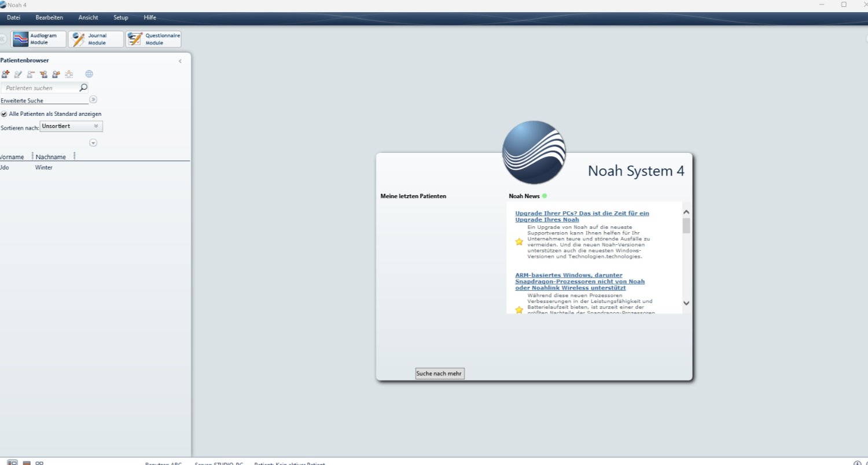Screen dimensions: 868x465
Task: Click the import patient icon
Action: pos(43,74)
